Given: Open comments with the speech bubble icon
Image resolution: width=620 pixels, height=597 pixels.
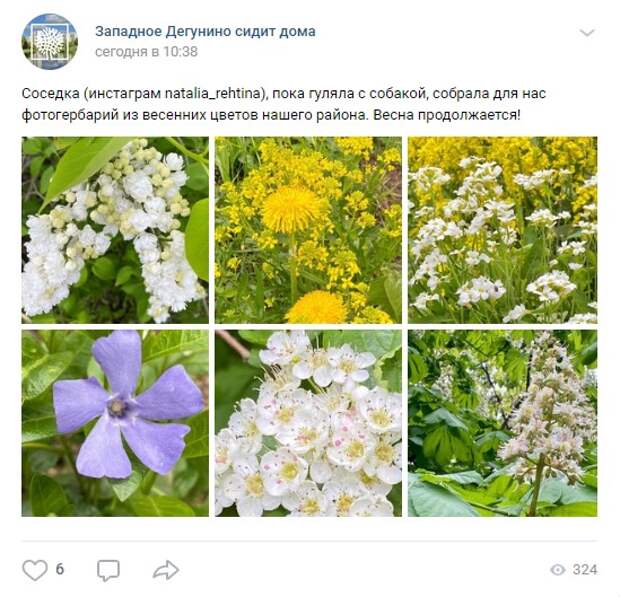Looking at the screenshot, I should click(108, 570).
